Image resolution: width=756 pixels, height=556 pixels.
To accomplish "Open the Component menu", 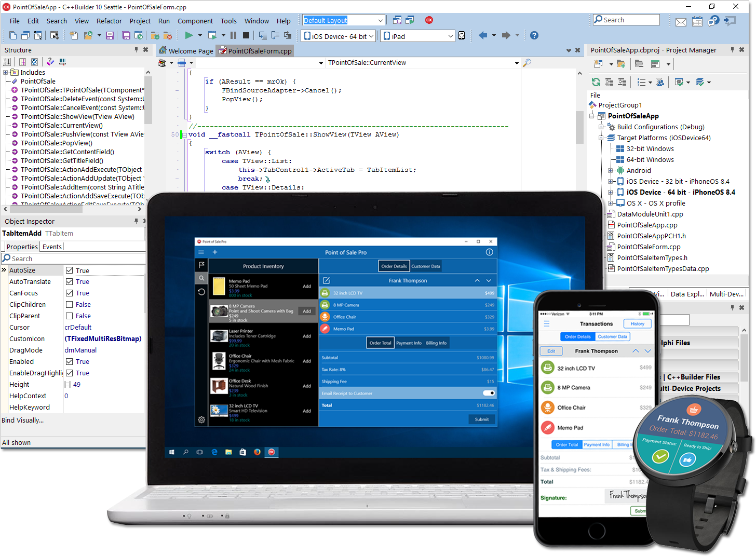I will (x=195, y=21).
